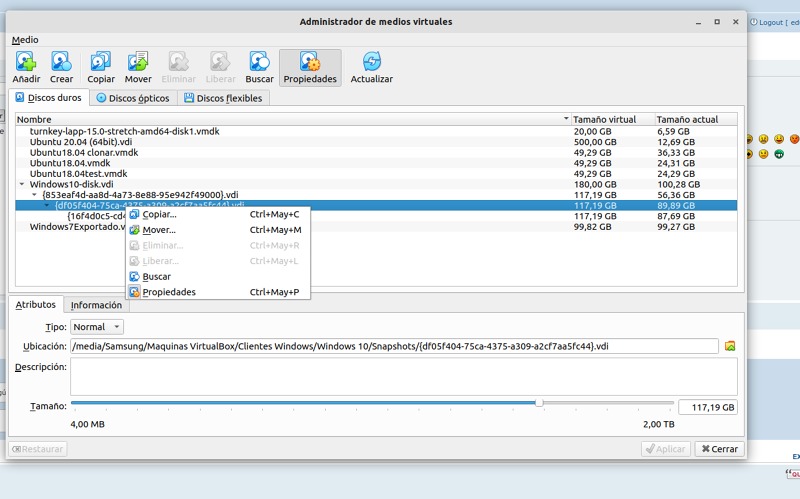Open the Medio menu

coord(25,40)
